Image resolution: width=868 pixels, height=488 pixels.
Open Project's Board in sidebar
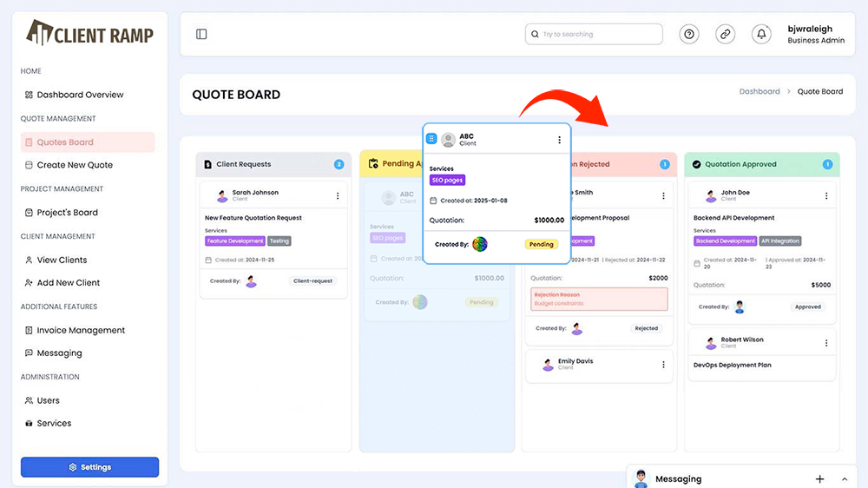click(x=62, y=213)
